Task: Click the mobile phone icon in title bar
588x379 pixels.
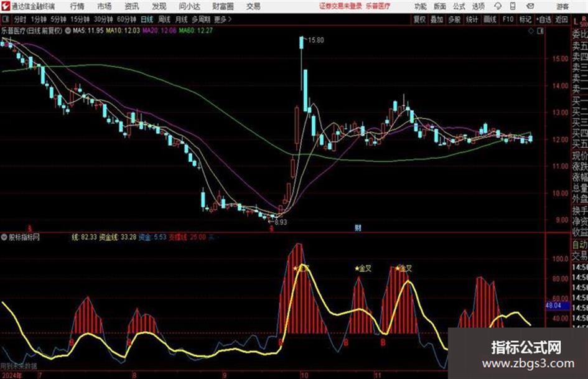Action: [513, 6]
